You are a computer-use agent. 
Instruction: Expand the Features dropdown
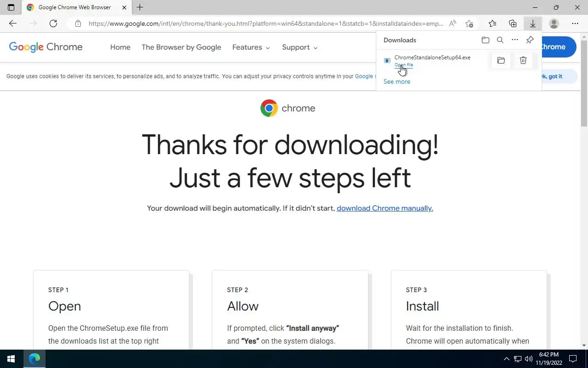click(x=251, y=47)
